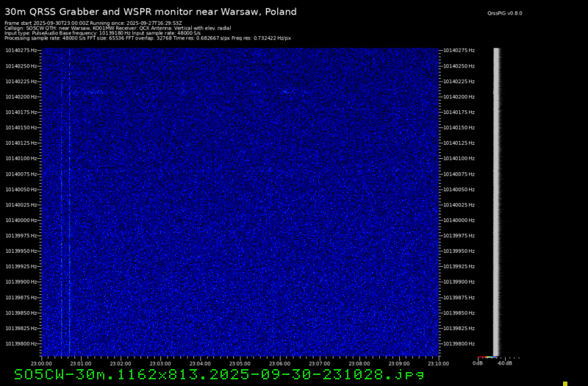The height and width of the screenshot is (386, 588).
Task: Click the small yellow square indicator
Action: click(x=565, y=383)
